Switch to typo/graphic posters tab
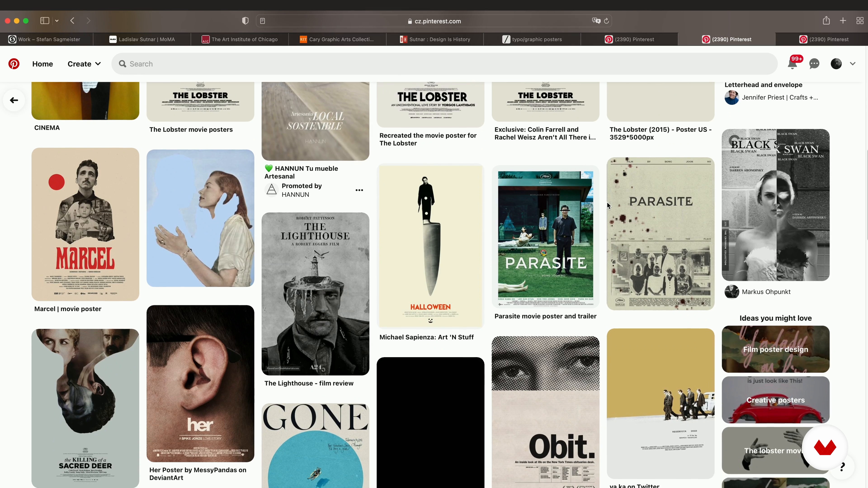Screen dimensions: 868x488 point(532,39)
